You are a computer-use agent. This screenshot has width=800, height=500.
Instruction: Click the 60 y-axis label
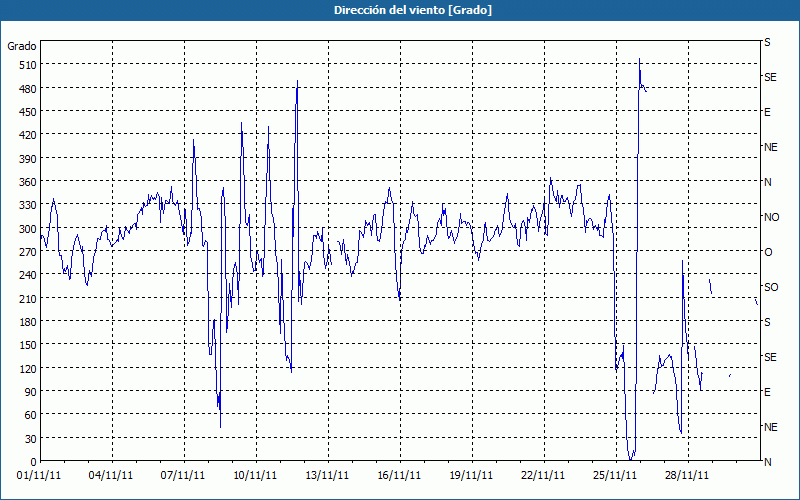(x=31, y=415)
